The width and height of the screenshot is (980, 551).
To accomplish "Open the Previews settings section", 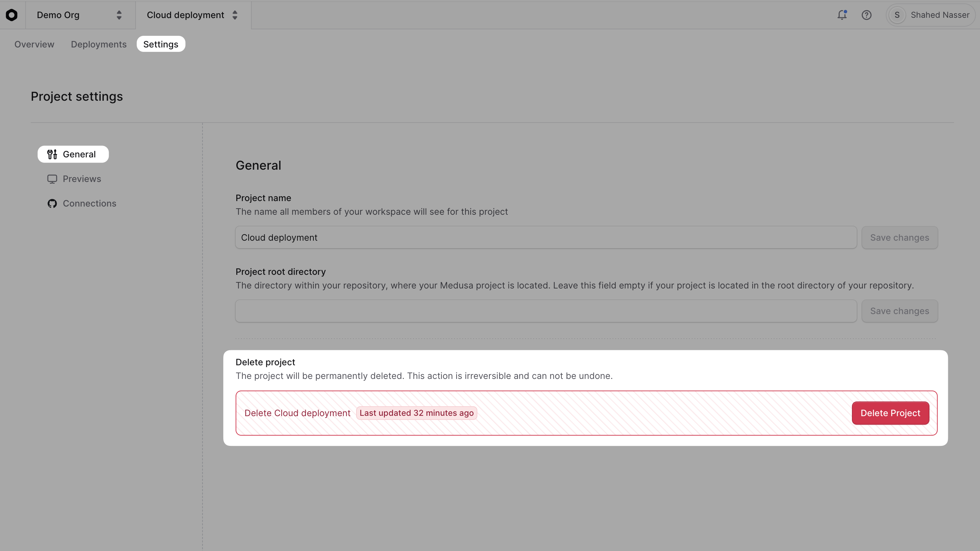I will pos(82,179).
